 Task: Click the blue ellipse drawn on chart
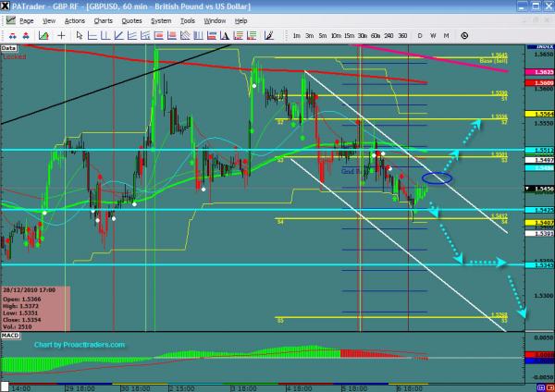pyautogui.click(x=437, y=177)
